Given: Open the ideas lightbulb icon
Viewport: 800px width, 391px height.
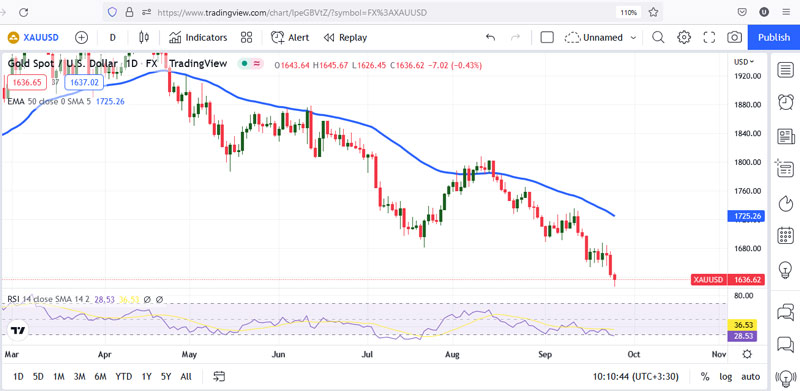Looking at the screenshot, I should coord(784,269).
